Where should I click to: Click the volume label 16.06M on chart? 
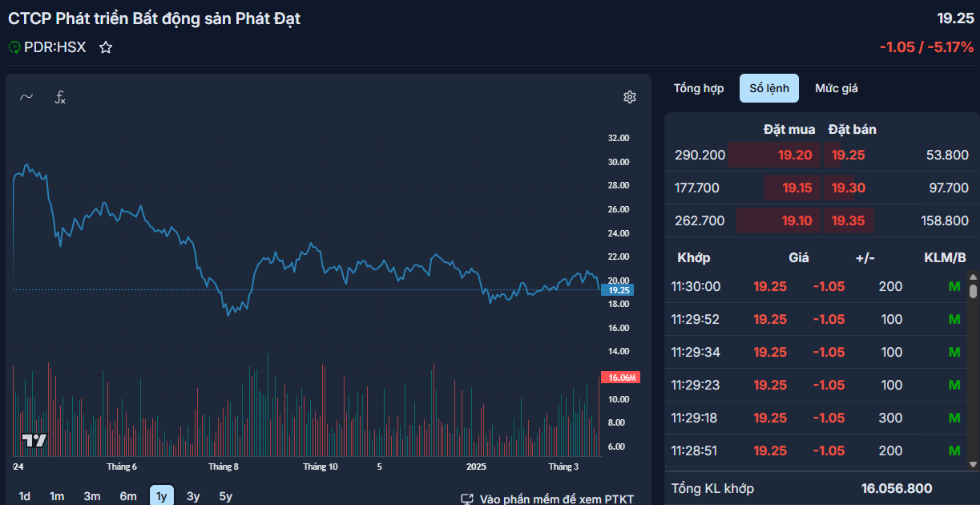tap(620, 378)
